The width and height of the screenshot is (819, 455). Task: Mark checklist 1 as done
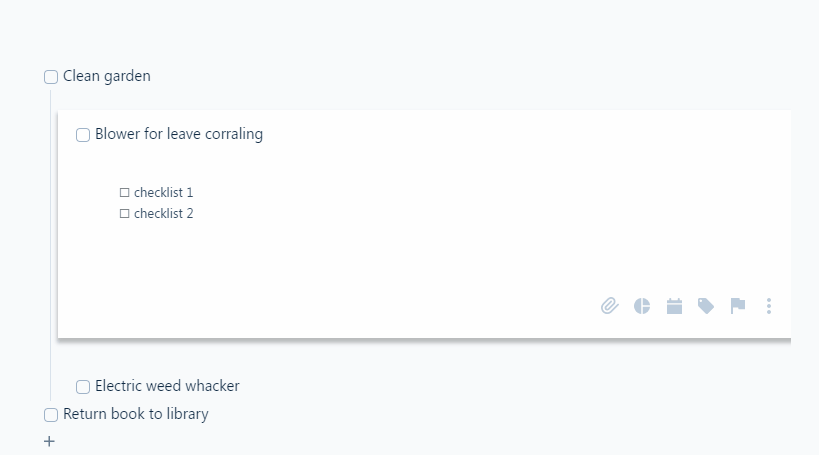click(x=124, y=193)
